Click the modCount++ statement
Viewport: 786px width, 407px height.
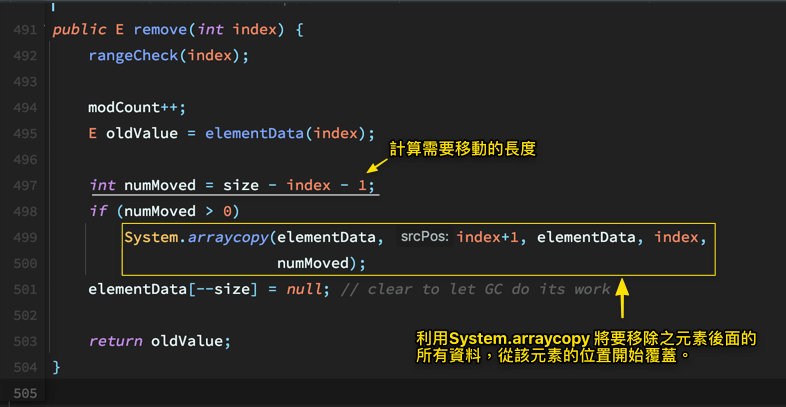coord(137,107)
